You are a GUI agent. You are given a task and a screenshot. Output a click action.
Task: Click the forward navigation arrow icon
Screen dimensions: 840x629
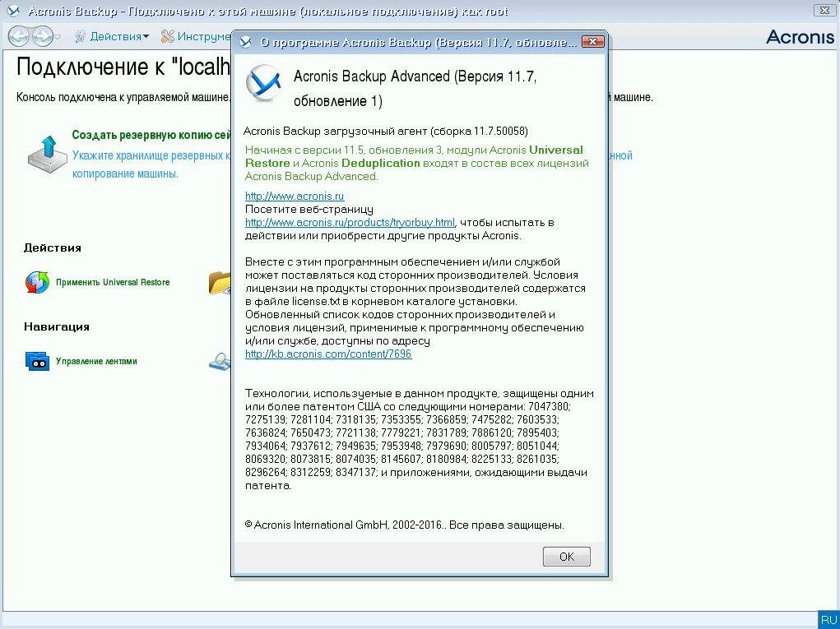pyautogui.click(x=42, y=36)
